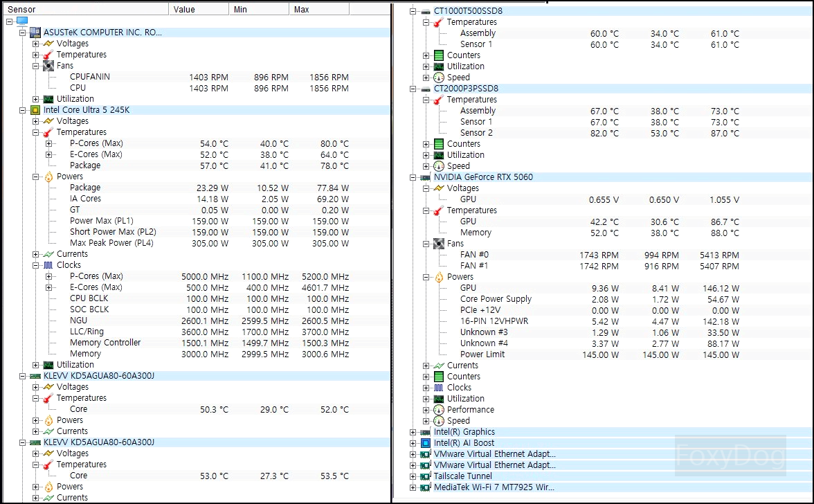Click the 5413 RPM FAN #0 max value

click(x=719, y=255)
